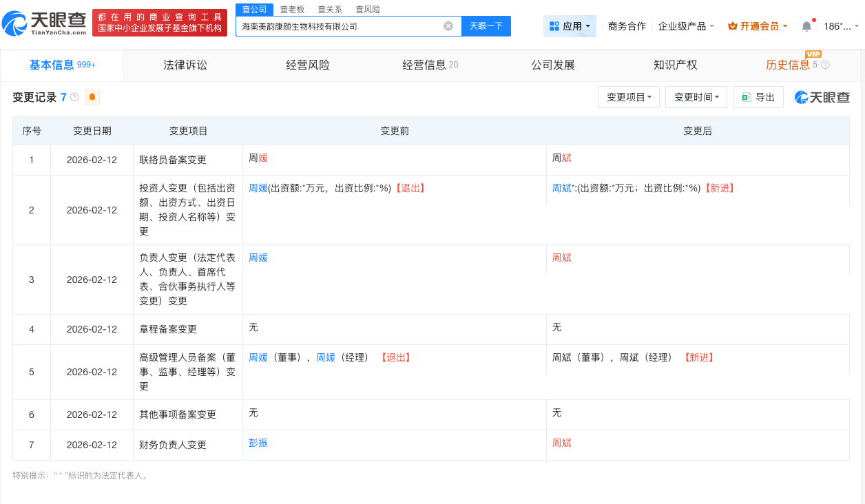The width and height of the screenshot is (865, 504).
Task: Click the company name search input field
Action: click(344, 25)
